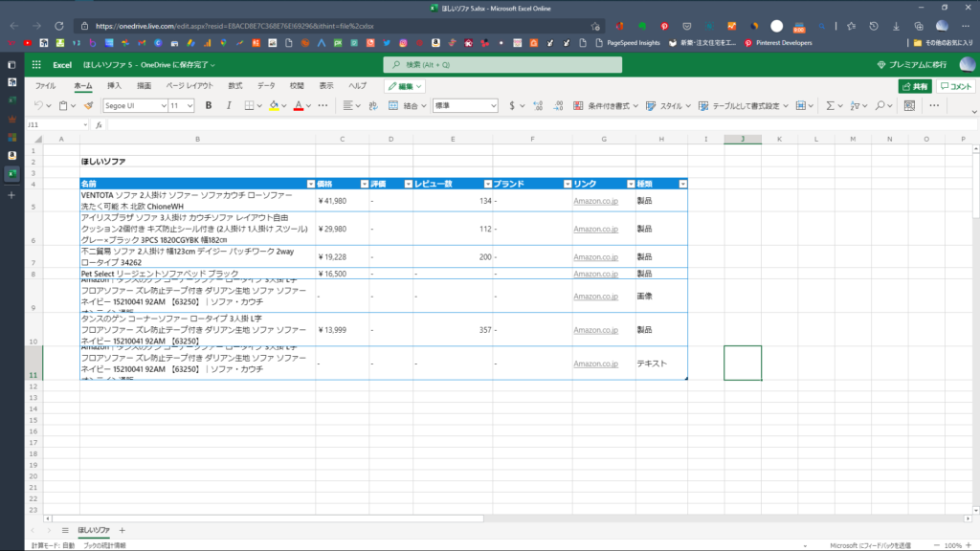Click the 共有 share button
The image size is (980, 551).
point(915,85)
